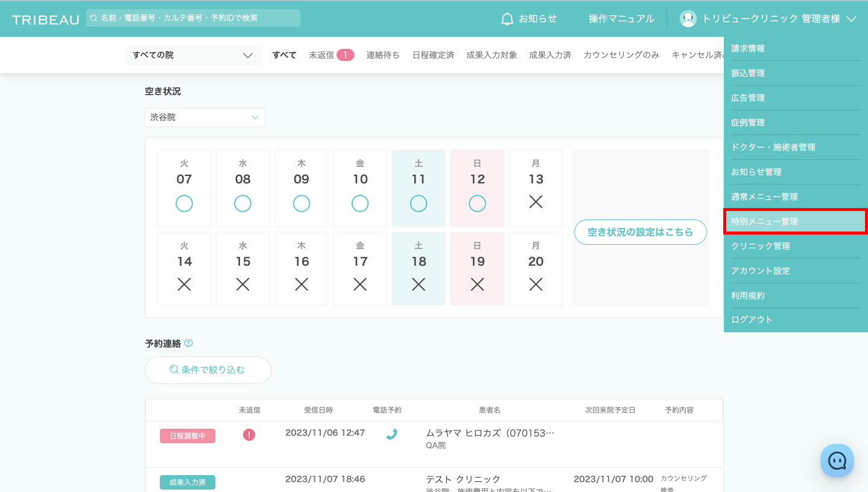The image size is (868, 492).
Task: Click the notification bell icon
Action: pyautogui.click(x=507, y=19)
